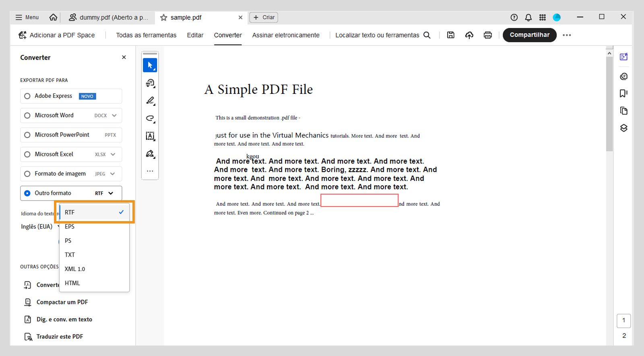Expand the DOCX format dropdown
644x356 pixels.
pyautogui.click(x=114, y=116)
